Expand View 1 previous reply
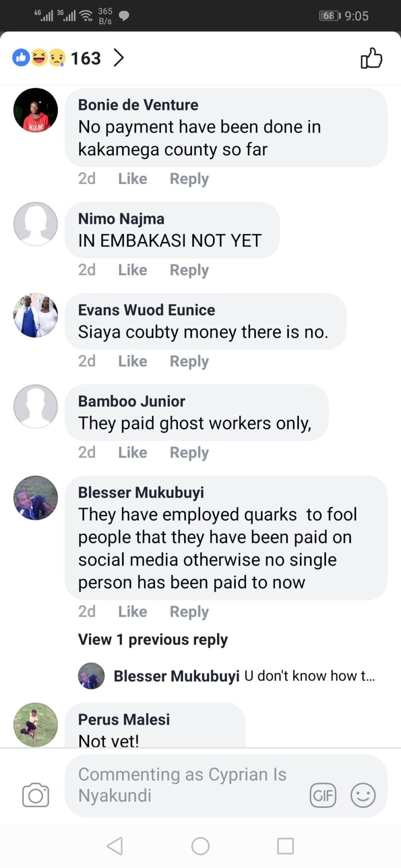The width and height of the screenshot is (401, 868). coord(153,639)
